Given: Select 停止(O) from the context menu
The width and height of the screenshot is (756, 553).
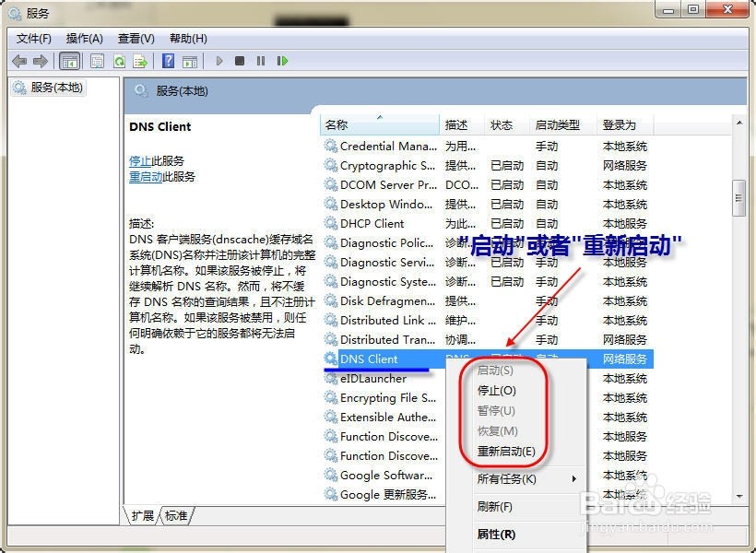Looking at the screenshot, I should point(496,391).
